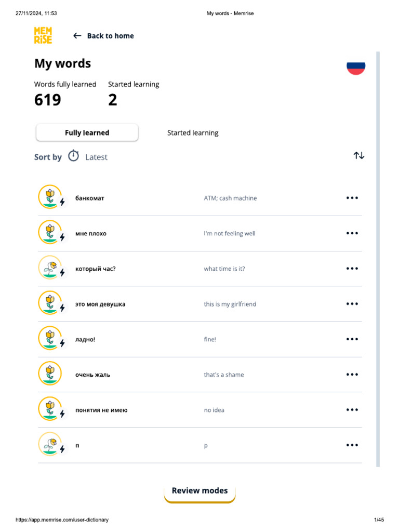Click the lightning bolt icon beside п

pyautogui.click(x=62, y=449)
